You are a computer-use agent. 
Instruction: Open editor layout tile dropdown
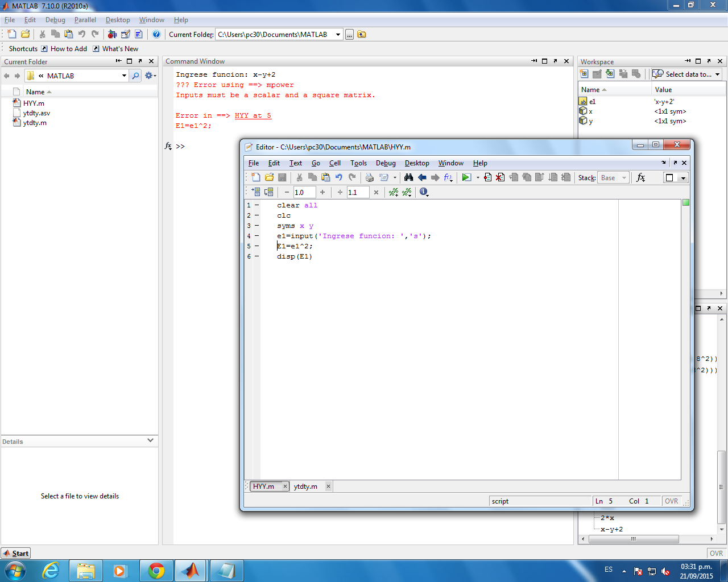[683, 178]
